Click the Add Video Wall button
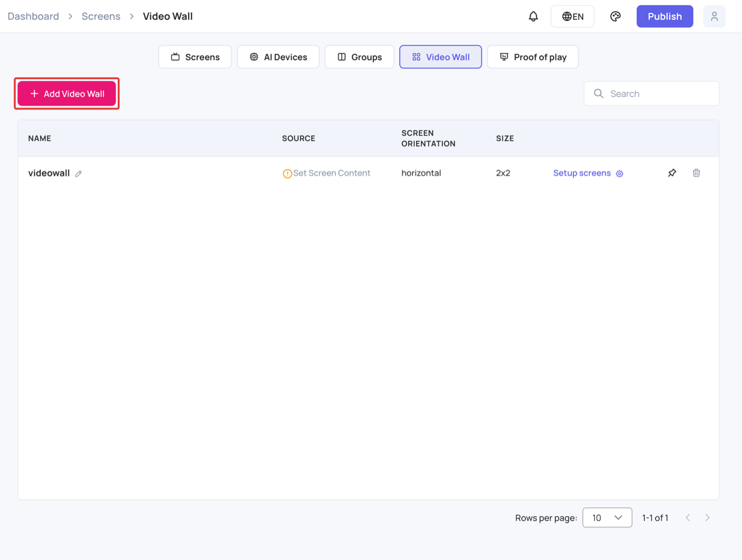The image size is (742, 560). coord(67,94)
